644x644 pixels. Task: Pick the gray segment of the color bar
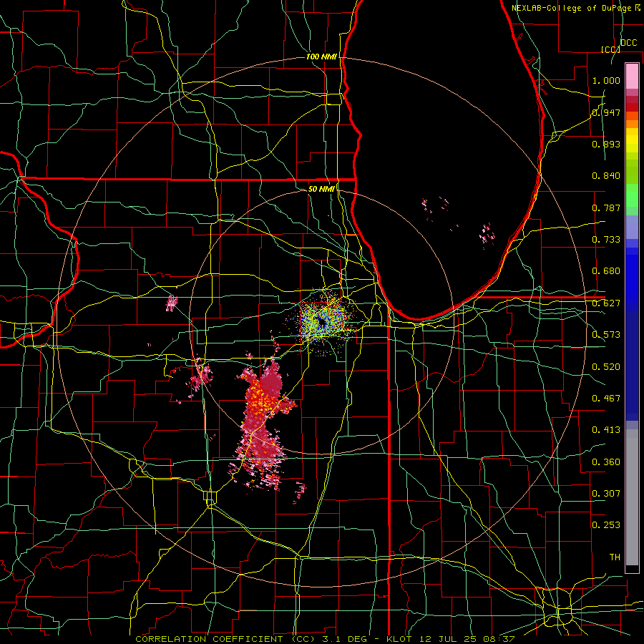click(632, 497)
